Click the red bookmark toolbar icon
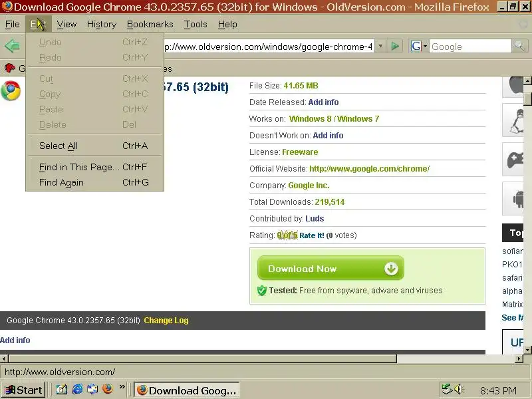The image size is (532, 399). tap(10, 68)
